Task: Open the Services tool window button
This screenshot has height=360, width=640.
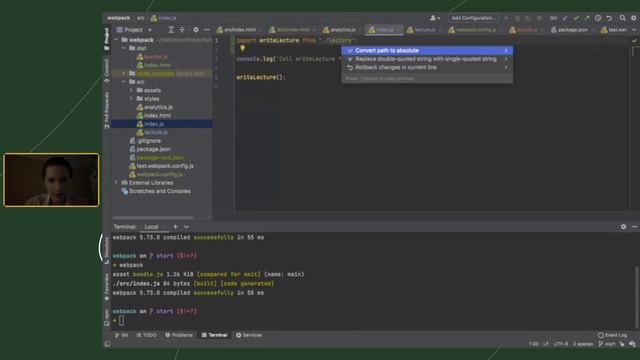Action: point(249,335)
